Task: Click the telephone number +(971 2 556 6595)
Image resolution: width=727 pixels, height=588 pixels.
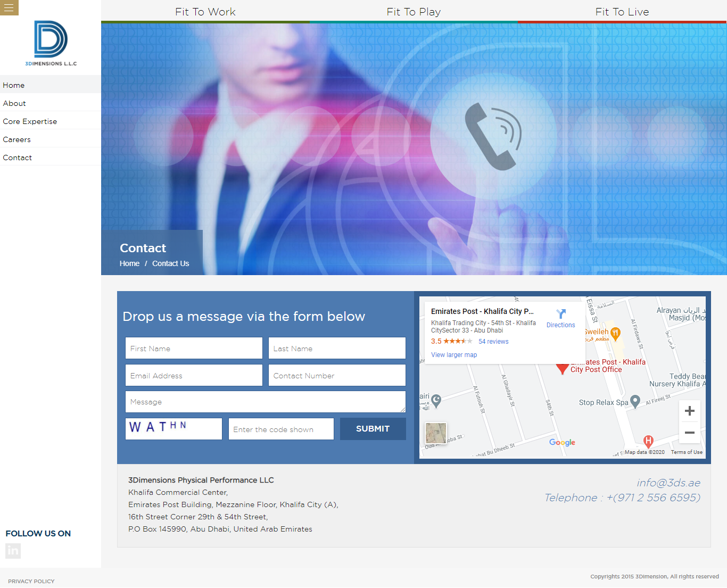Action: [654, 498]
